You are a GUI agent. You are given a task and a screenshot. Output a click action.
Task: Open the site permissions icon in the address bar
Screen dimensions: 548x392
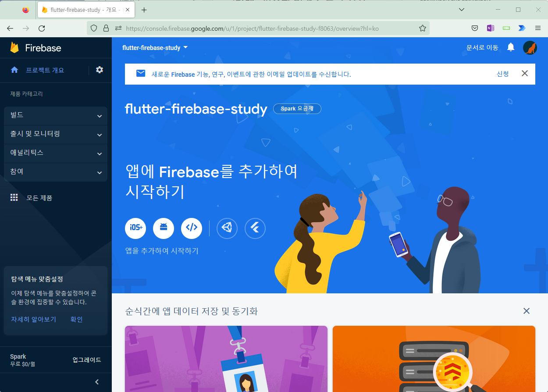(118, 28)
